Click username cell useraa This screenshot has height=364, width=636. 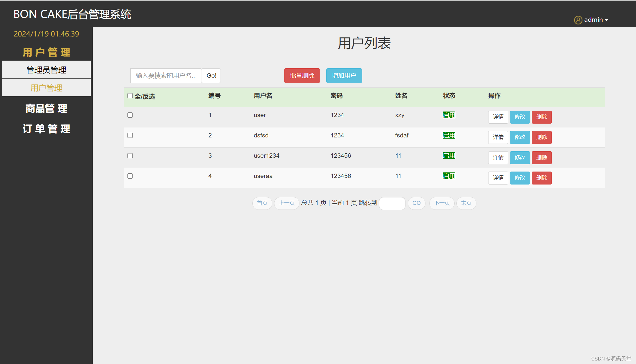(263, 176)
